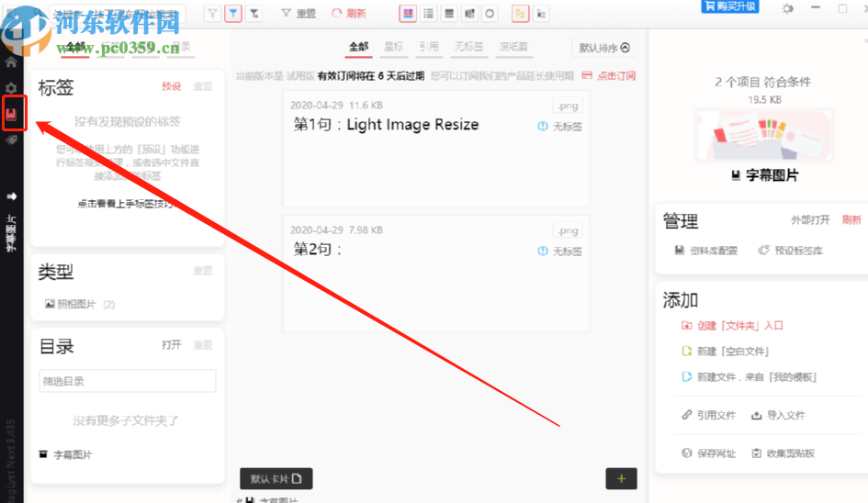Click 重置 in the 标签 panel
The image size is (868, 503).
[x=203, y=86]
